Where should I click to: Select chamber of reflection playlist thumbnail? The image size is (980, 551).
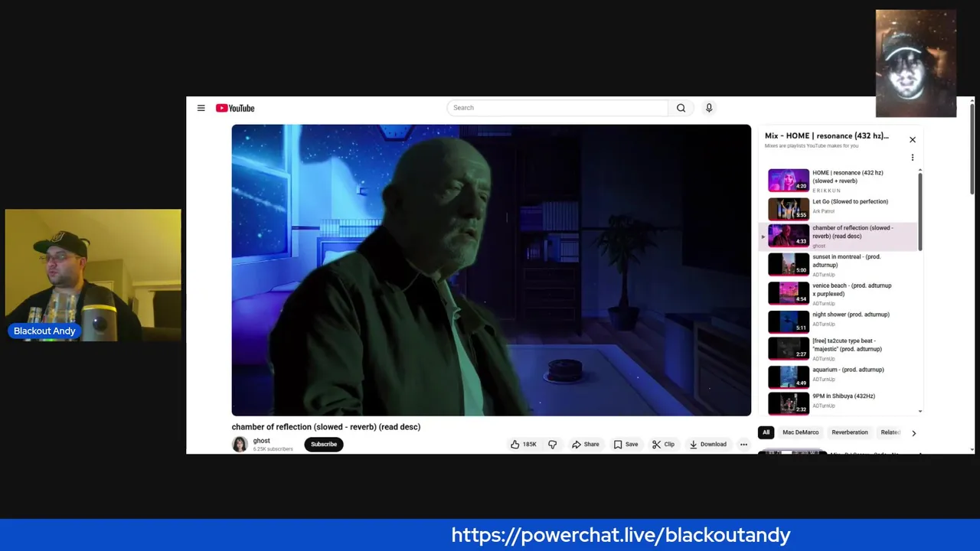[789, 235]
